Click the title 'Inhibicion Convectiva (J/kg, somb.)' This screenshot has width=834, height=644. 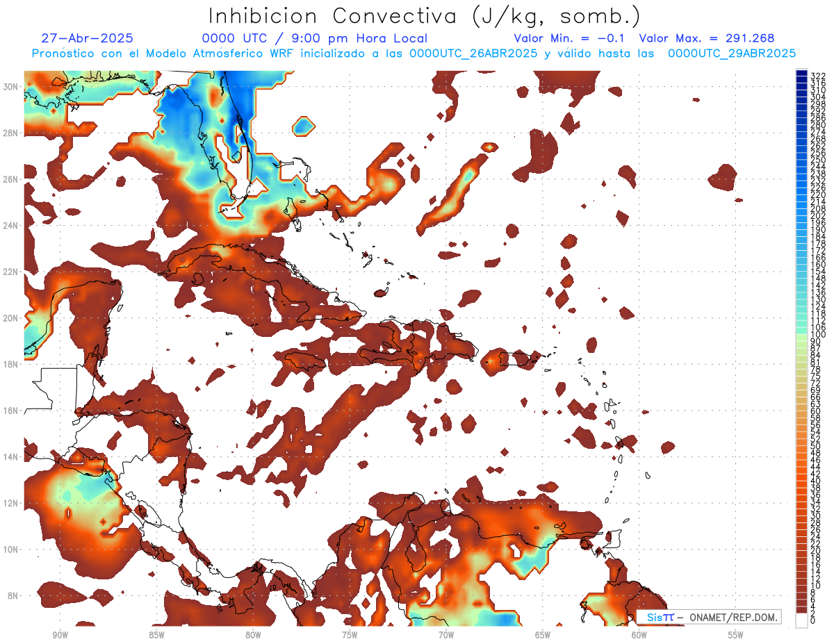point(425,17)
